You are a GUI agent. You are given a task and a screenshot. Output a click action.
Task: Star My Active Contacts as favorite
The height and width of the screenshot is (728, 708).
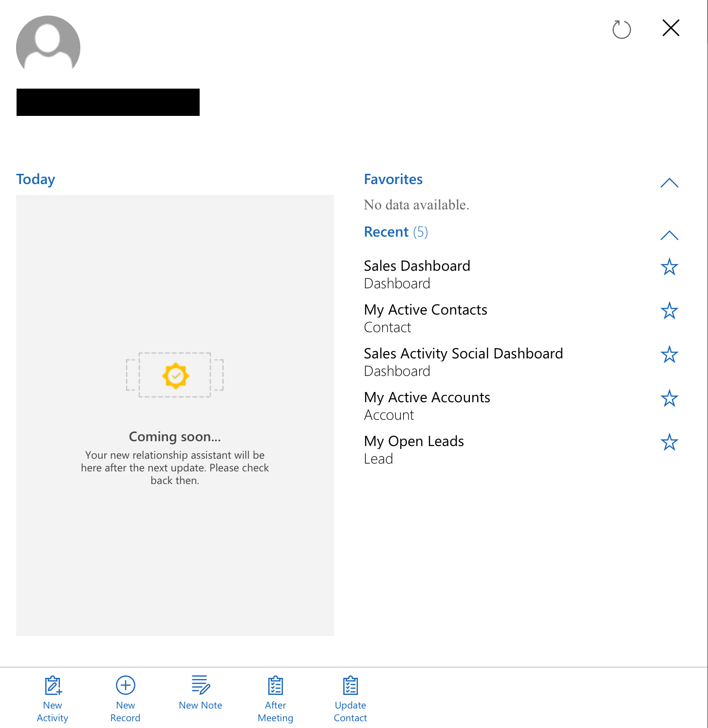669,310
